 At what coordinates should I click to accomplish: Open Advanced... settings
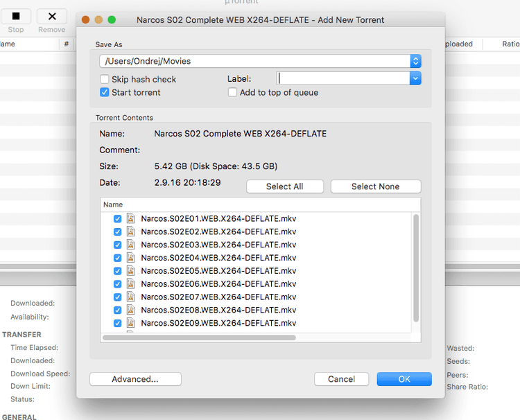(x=135, y=379)
